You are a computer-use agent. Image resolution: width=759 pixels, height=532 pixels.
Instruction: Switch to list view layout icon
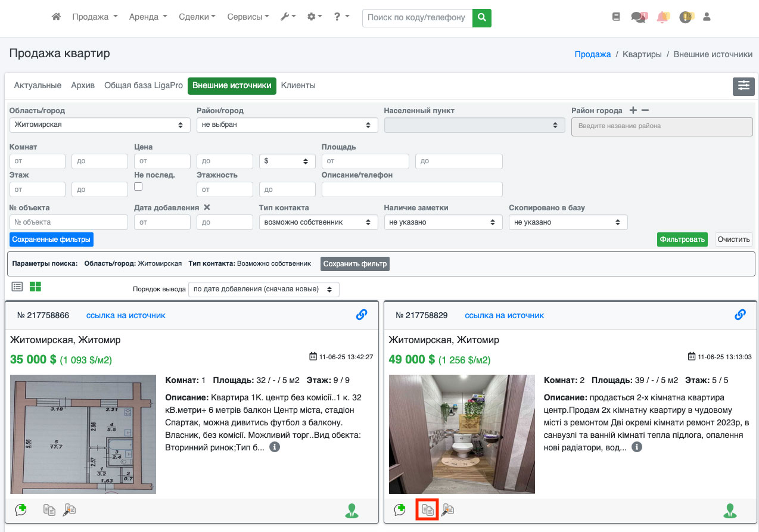click(17, 287)
